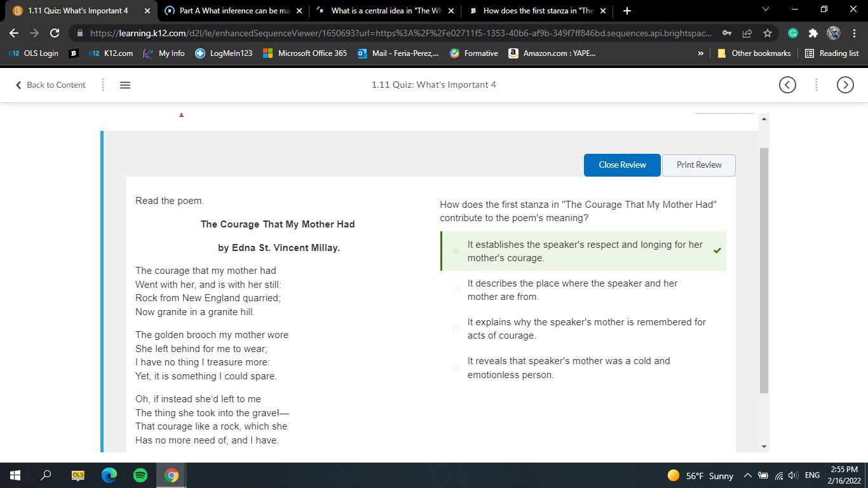
Task: Select the 'explains why the speaker's mother' option
Action: point(456,329)
